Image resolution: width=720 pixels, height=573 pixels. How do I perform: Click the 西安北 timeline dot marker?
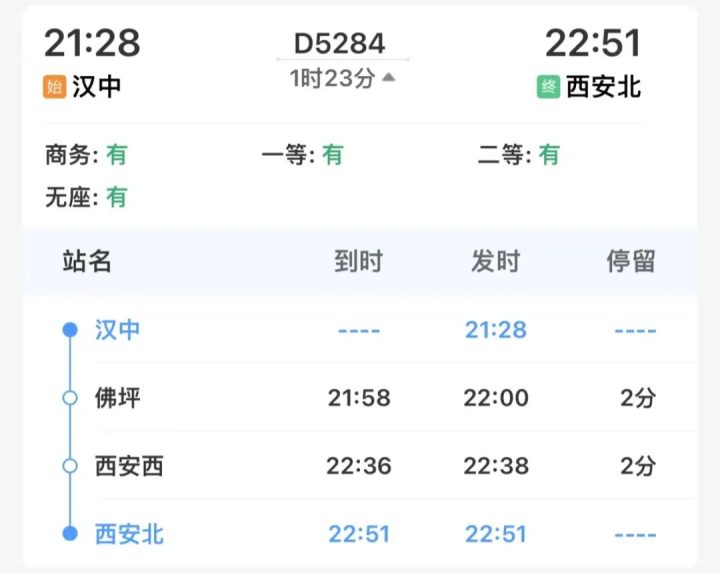click(x=70, y=534)
